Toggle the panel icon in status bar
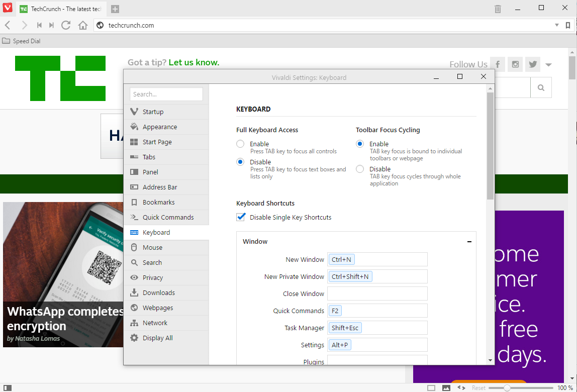 (x=8, y=387)
